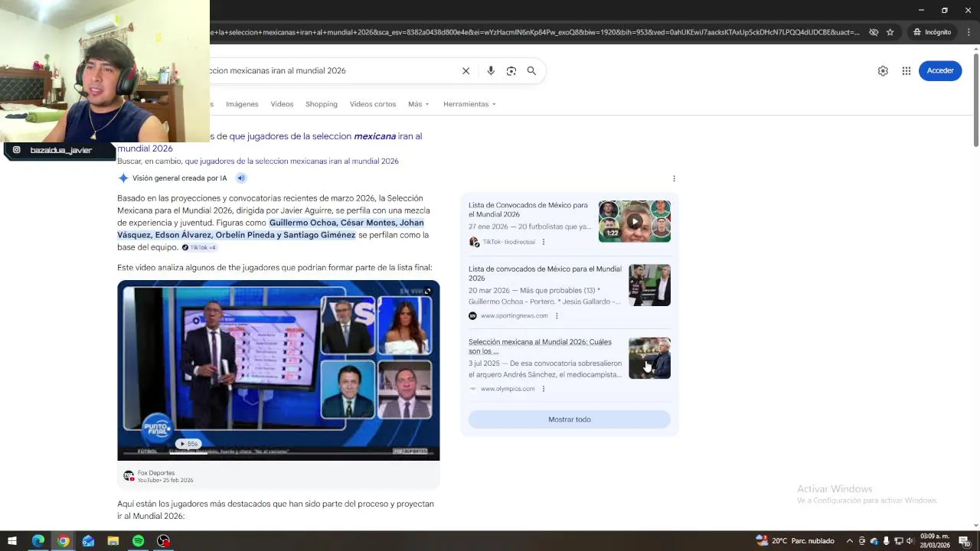
Task: Click the vertical page scrollbar thumb
Action: coord(975,99)
